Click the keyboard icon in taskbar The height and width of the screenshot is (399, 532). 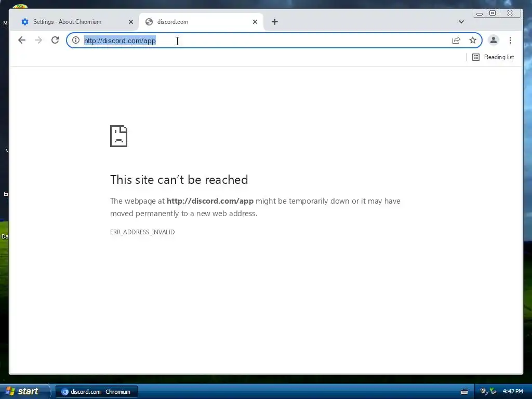[x=464, y=392]
